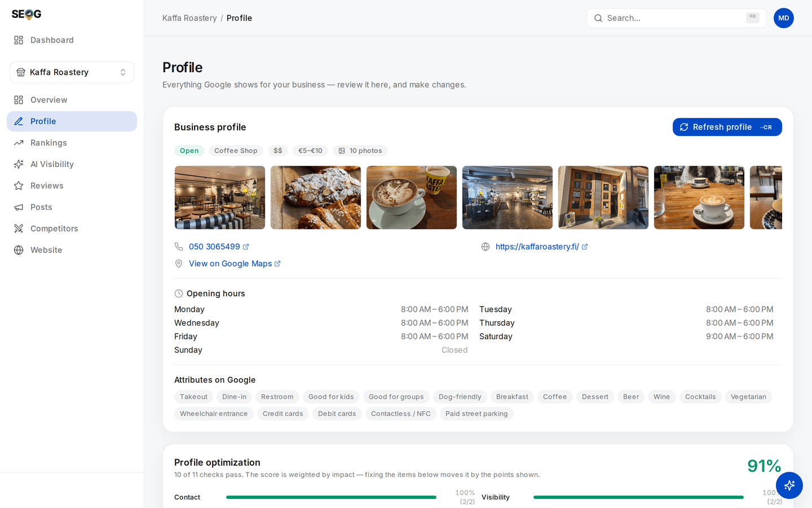Click the Coffee Shop category chip

236,151
